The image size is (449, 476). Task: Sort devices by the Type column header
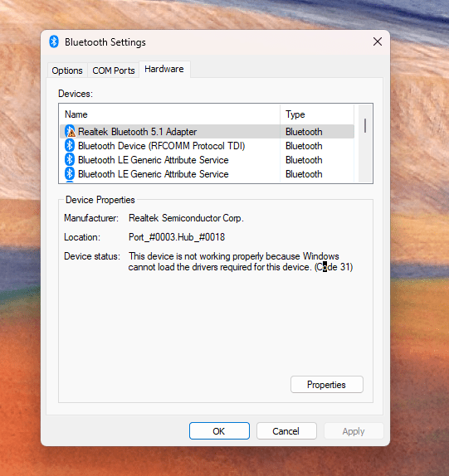[317, 114]
